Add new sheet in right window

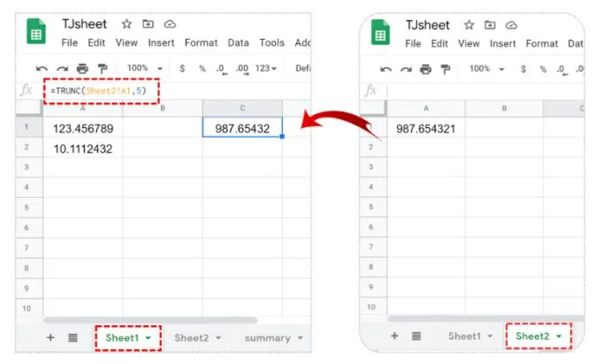394,336
